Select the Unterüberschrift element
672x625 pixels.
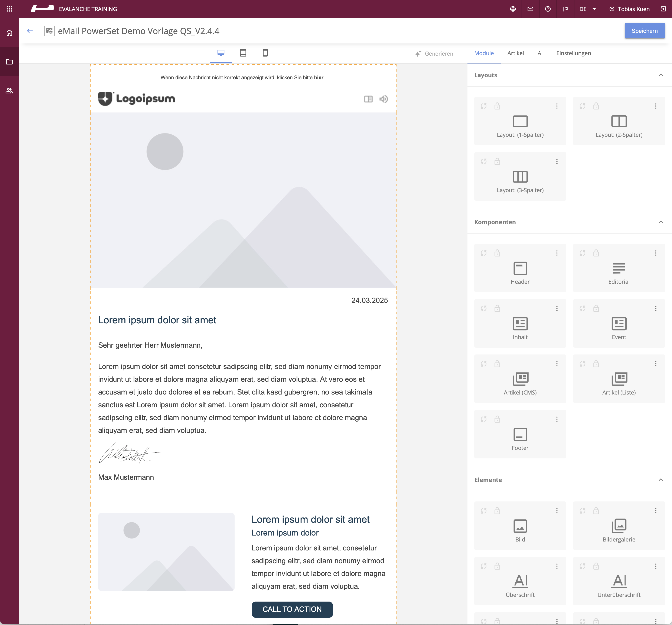[619, 581]
